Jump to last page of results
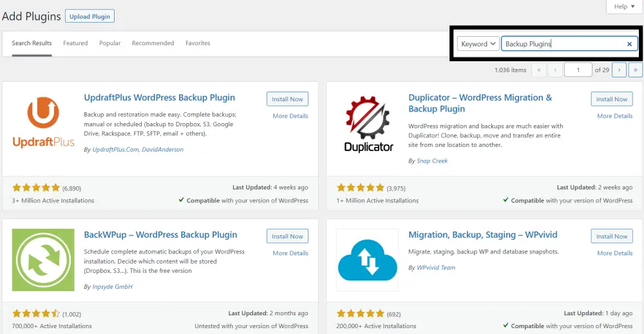 (636, 70)
